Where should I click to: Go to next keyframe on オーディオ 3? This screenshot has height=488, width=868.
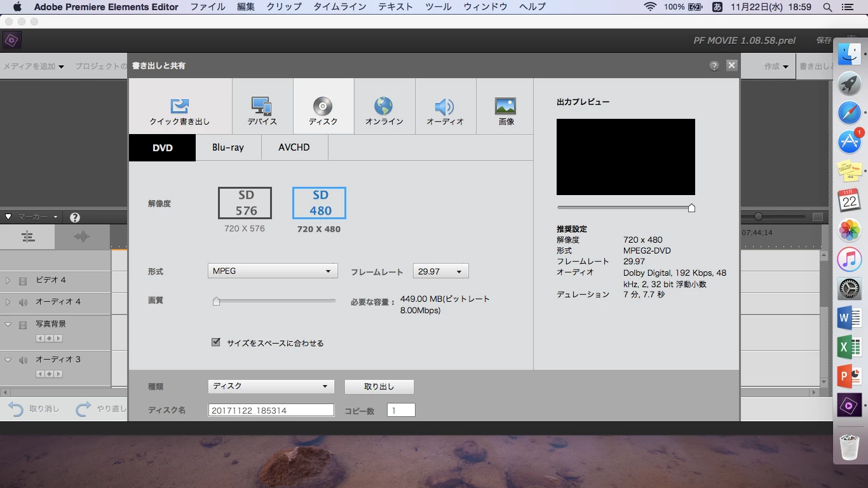pyautogui.click(x=58, y=374)
